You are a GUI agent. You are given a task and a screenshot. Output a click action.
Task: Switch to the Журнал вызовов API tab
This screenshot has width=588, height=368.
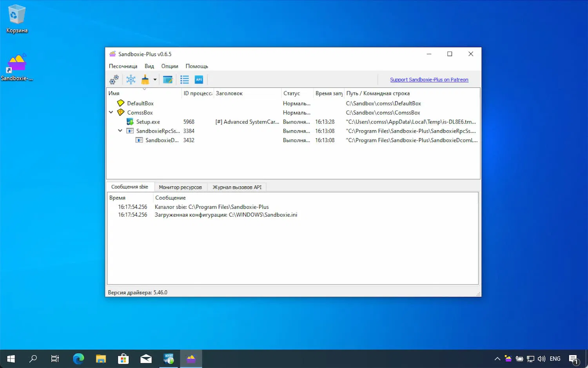(x=237, y=187)
